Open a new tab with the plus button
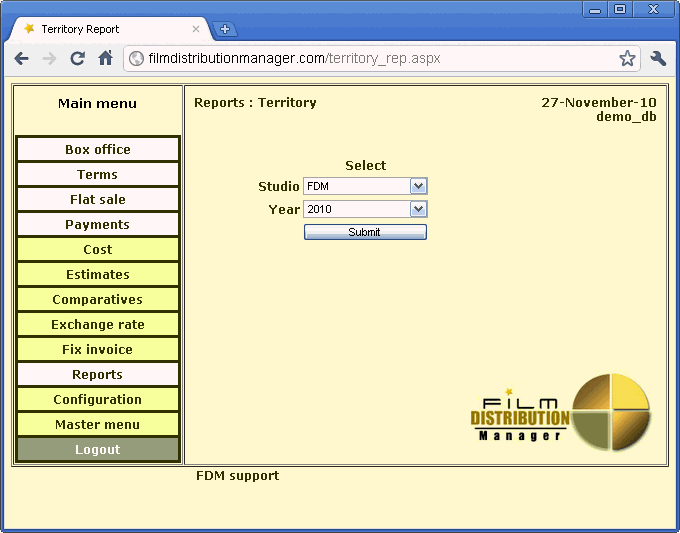The width and height of the screenshot is (680, 533). click(224, 29)
